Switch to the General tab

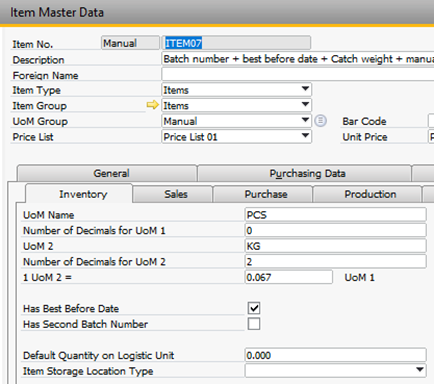(x=107, y=173)
